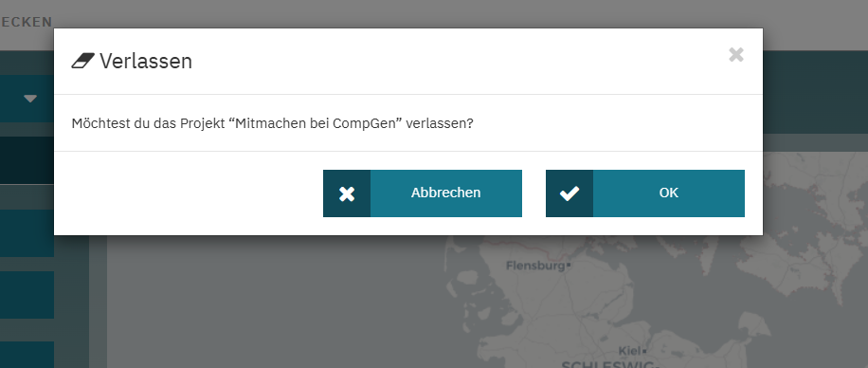Click the Verlassen dialog title text
This screenshot has width=868, height=368.
click(x=146, y=61)
